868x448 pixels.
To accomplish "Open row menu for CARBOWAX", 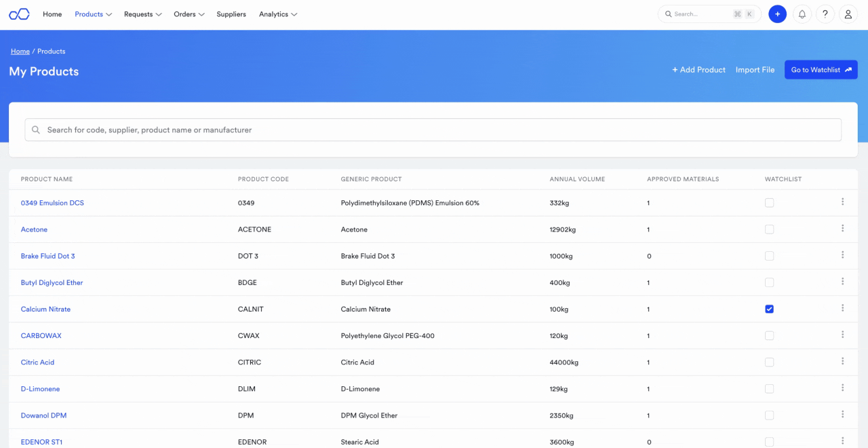I will point(842,334).
